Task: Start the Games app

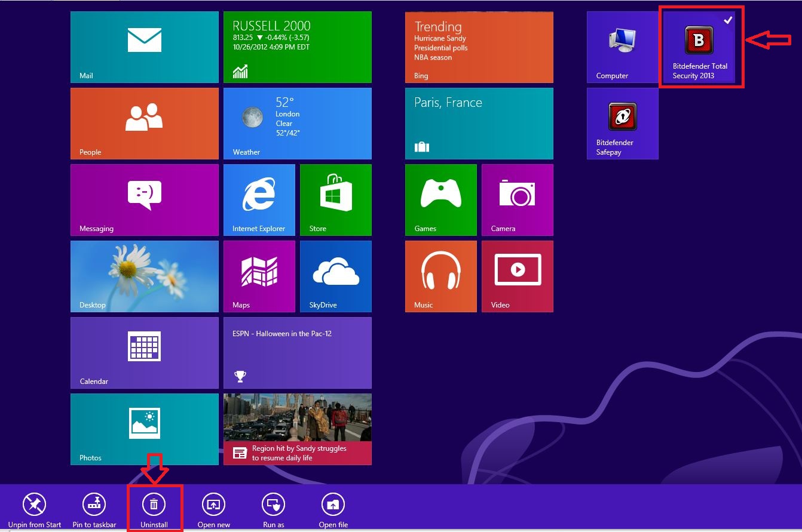Action: [x=440, y=199]
